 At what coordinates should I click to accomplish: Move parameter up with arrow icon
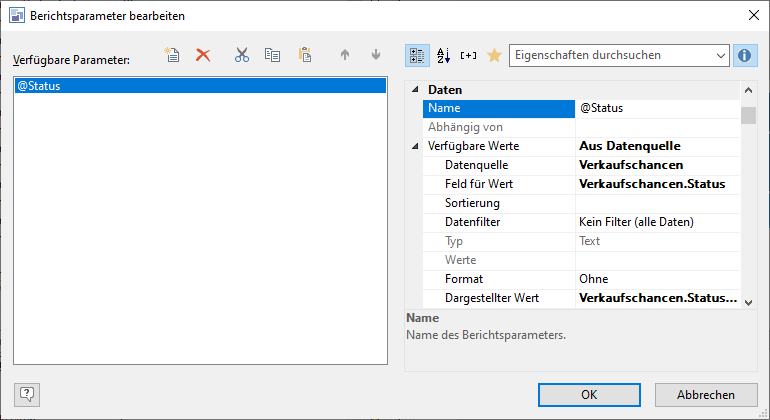(x=345, y=56)
